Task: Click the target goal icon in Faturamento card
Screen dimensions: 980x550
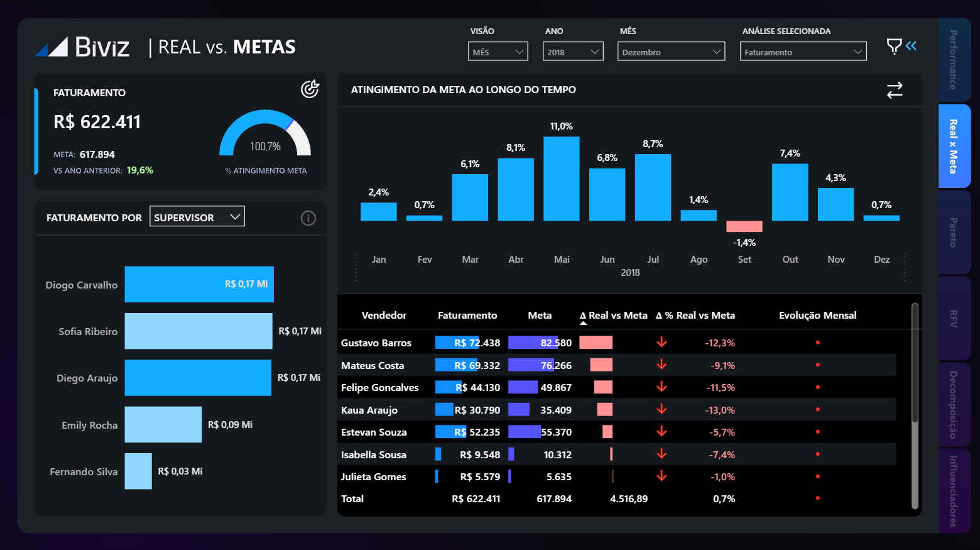Action: pyautogui.click(x=310, y=89)
